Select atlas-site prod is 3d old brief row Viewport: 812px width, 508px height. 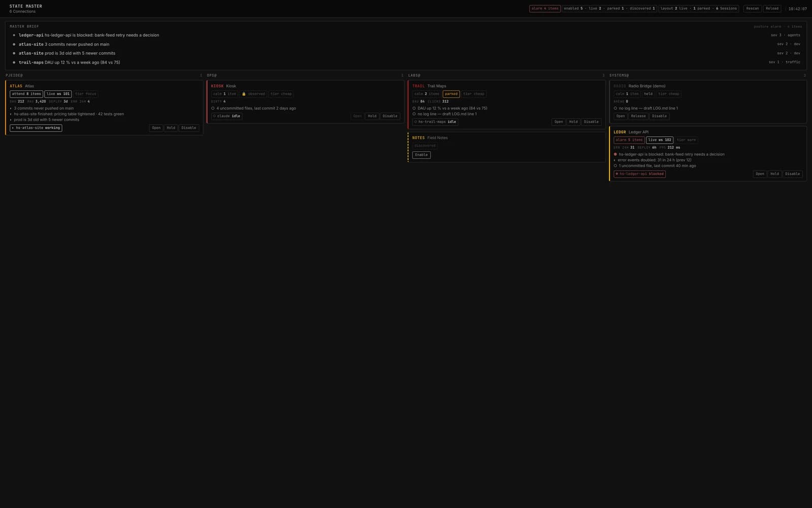click(406, 53)
